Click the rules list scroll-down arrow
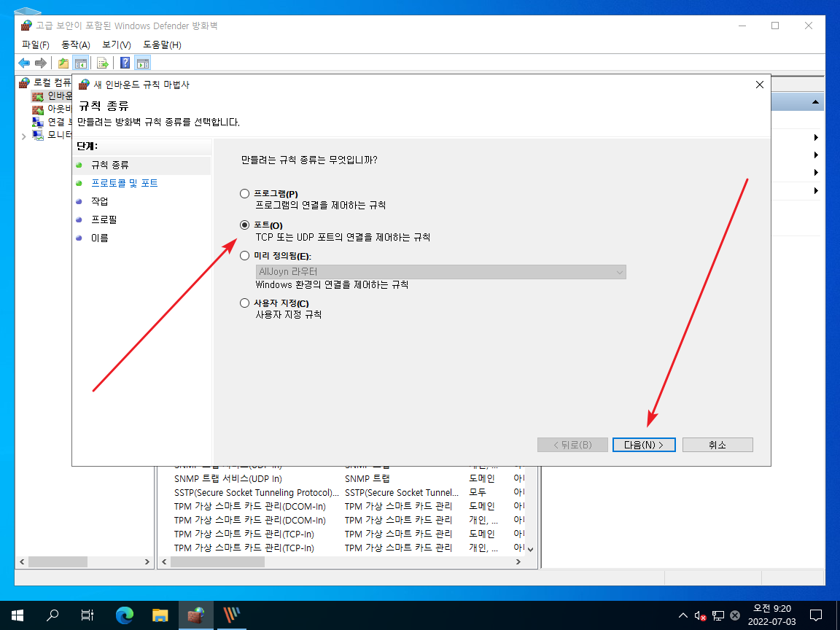 [x=530, y=549]
